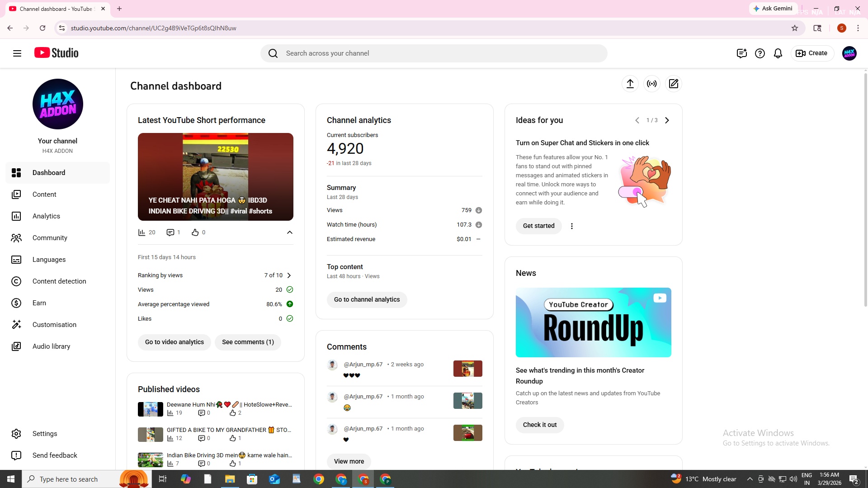Click Check it out under News
This screenshot has width=868, height=488.
click(x=539, y=425)
